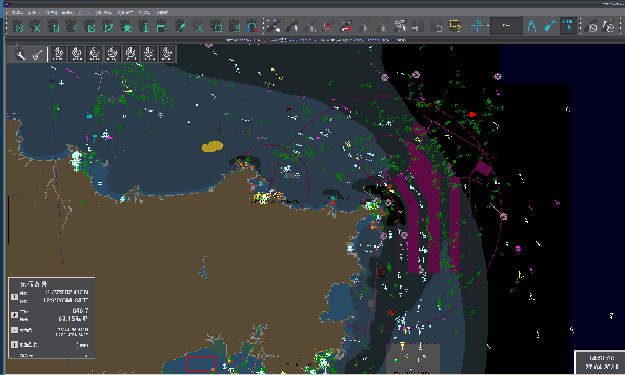Toggle the first small box in info panel

pyautogui.click(x=14, y=296)
